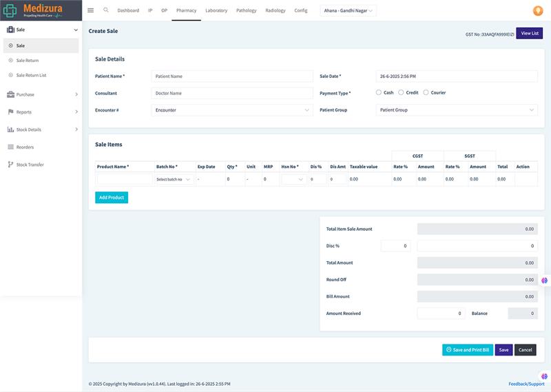Click the Cancel button

tap(526, 350)
